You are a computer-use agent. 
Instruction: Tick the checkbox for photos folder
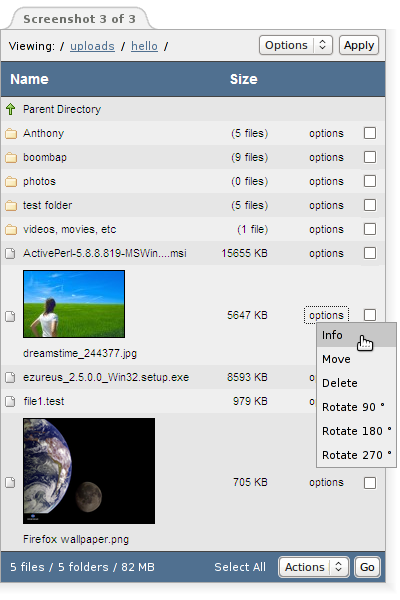click(x=370, y=181)
